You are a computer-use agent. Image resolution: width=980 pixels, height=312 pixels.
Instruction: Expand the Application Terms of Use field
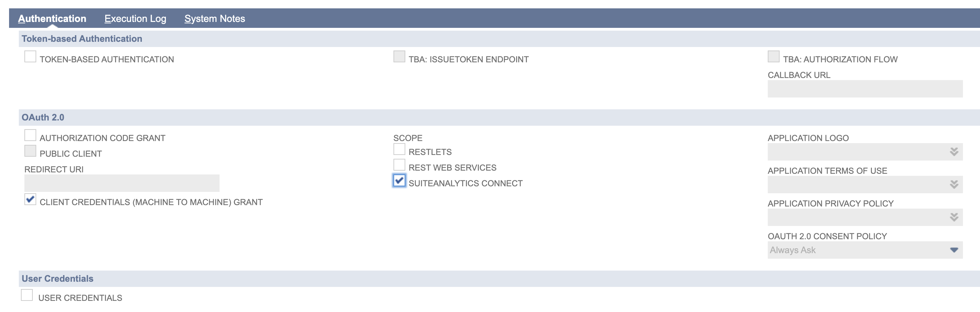pos(954,184)
